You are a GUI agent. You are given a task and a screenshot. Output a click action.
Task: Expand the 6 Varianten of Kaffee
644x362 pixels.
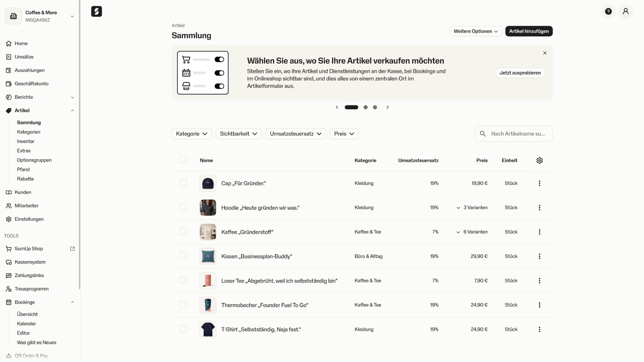point(472,232)
